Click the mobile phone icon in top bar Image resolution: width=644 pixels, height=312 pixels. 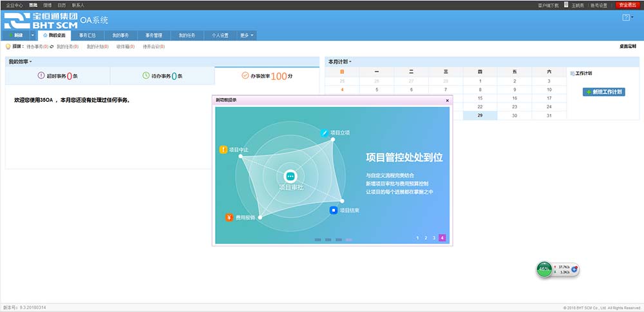(x=566, y=5)
